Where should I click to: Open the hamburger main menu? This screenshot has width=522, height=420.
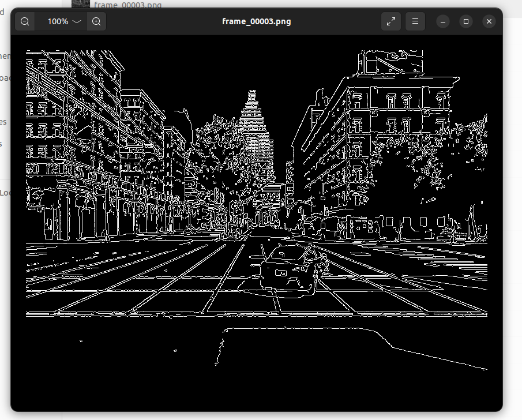click(x=415, y=21)
